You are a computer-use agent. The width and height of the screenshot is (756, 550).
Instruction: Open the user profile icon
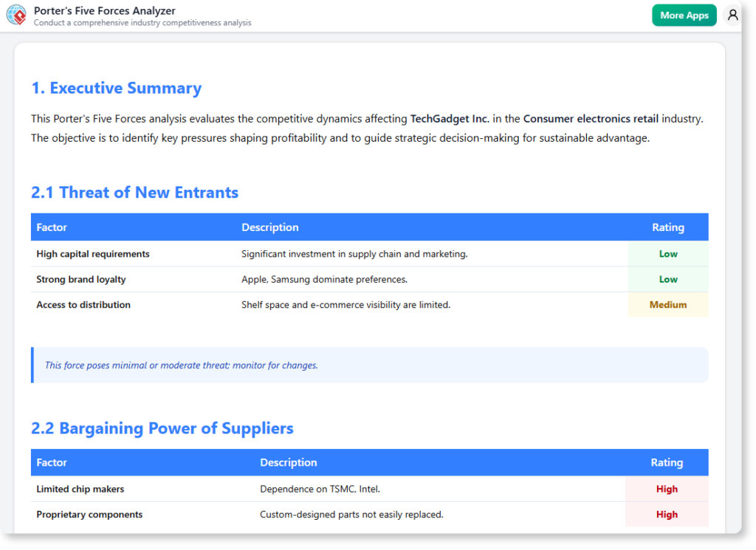coord(732,15)
